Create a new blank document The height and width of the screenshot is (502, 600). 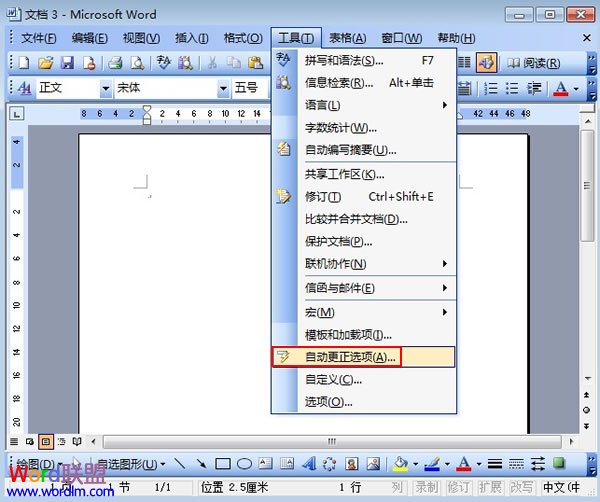point(24,62)
